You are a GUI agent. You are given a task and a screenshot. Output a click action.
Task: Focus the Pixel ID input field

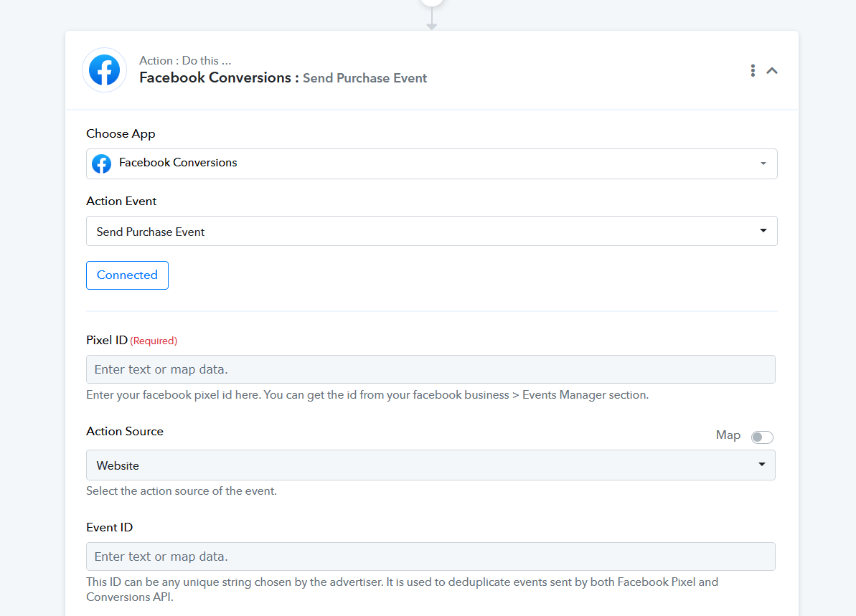[x=431, y=369]
